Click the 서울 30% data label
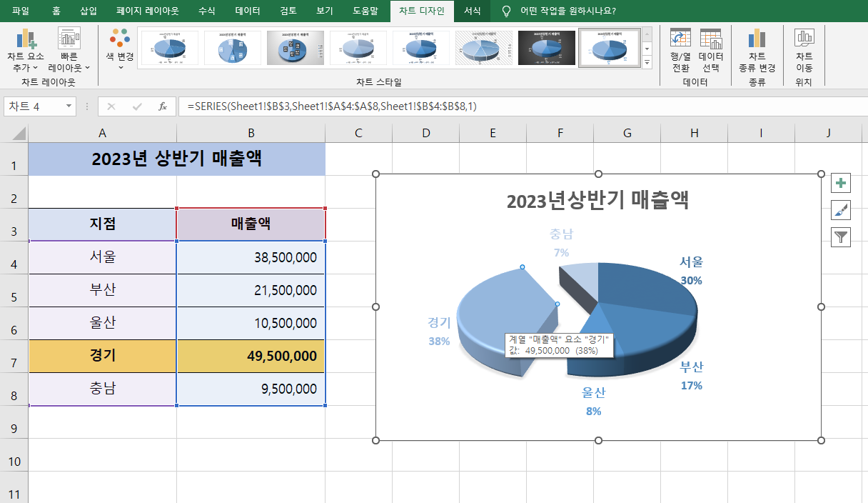This screenshot has width=868, height=503. pyautogui.click(x=691, y=271)
